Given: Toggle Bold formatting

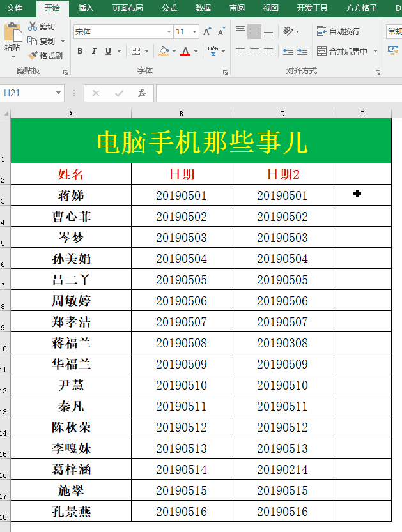Looking at the screenshot, I should click(80, 51).
